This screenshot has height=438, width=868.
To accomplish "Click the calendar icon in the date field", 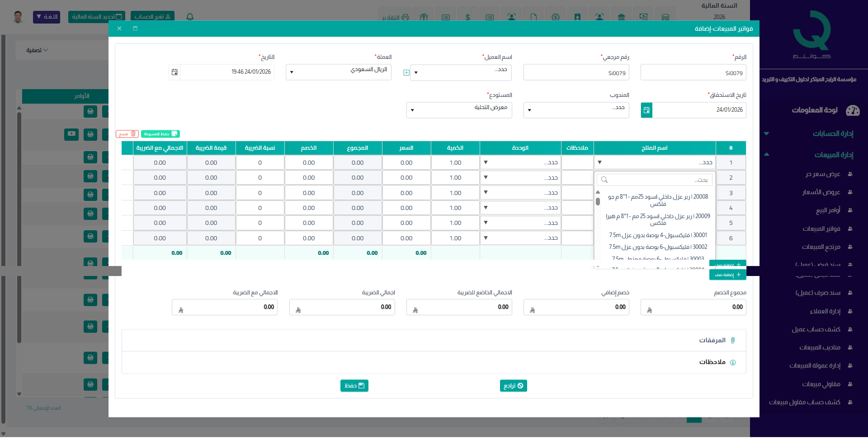I will click(175, 72).
